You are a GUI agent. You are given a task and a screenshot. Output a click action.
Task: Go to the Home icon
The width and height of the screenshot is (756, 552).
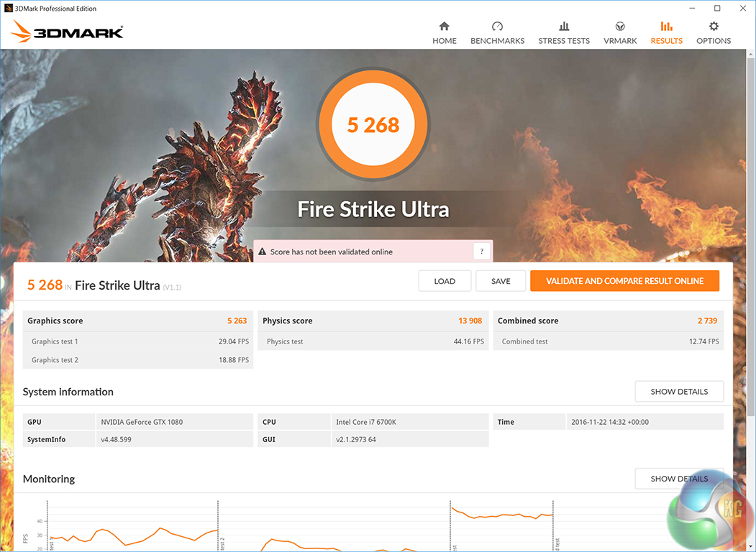pyautogui.click(x=444, y=26)
